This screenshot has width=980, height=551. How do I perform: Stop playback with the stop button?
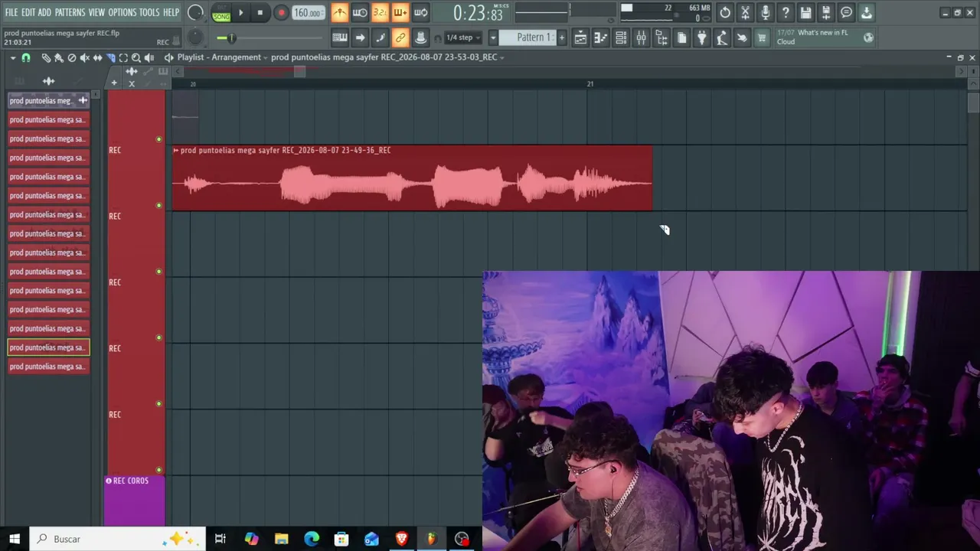tap(260, 13)
